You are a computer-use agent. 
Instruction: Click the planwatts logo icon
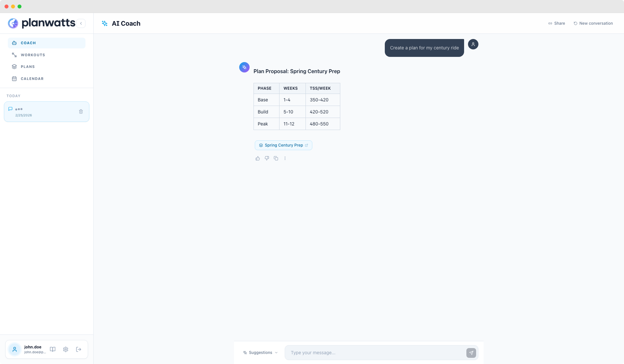(x=13, y=23)
